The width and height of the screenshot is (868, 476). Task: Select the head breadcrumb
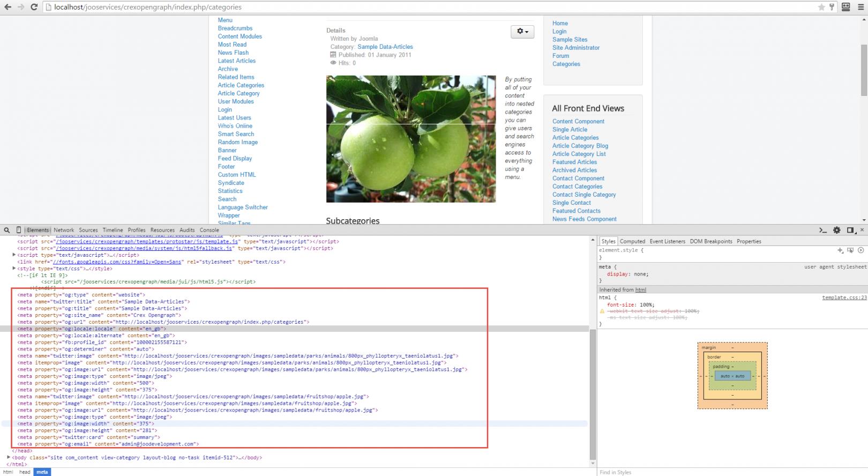(25, 472)
